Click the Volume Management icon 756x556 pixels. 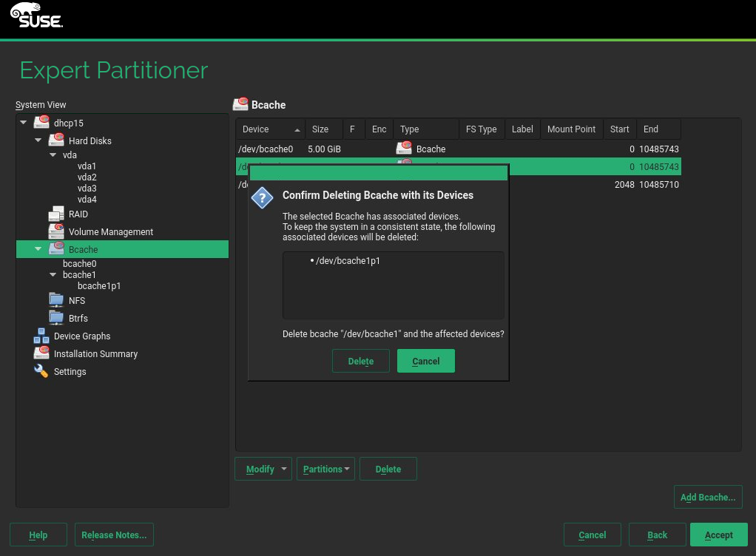coord(57,232)
